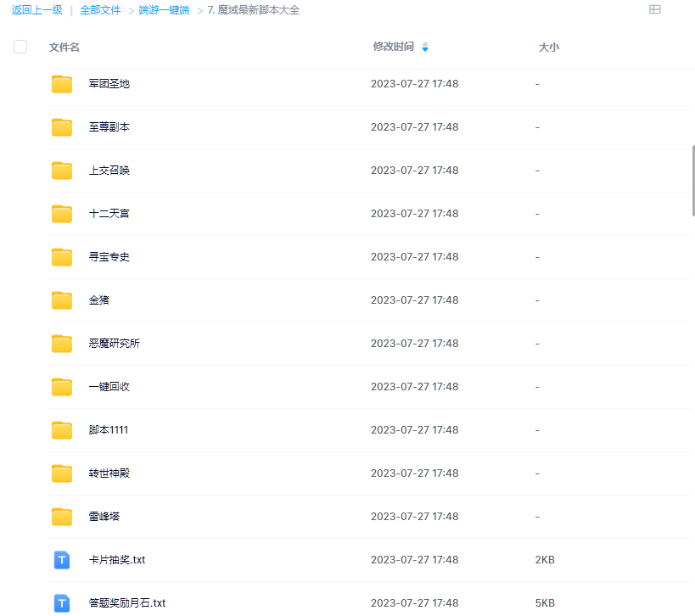Switch to grid view layout icon
Screen dimensions: 695x616
[654, 9]
